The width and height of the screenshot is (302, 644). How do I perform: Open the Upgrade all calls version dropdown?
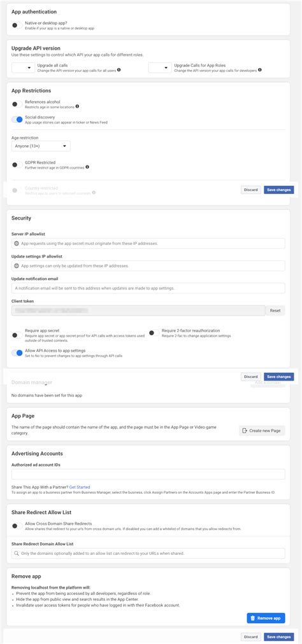23,67
